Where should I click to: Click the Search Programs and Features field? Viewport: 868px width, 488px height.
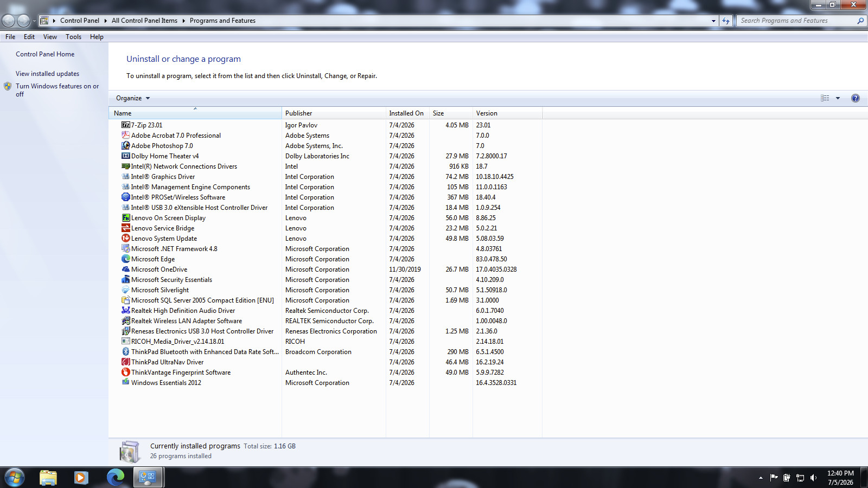click(x=796, y=21)
